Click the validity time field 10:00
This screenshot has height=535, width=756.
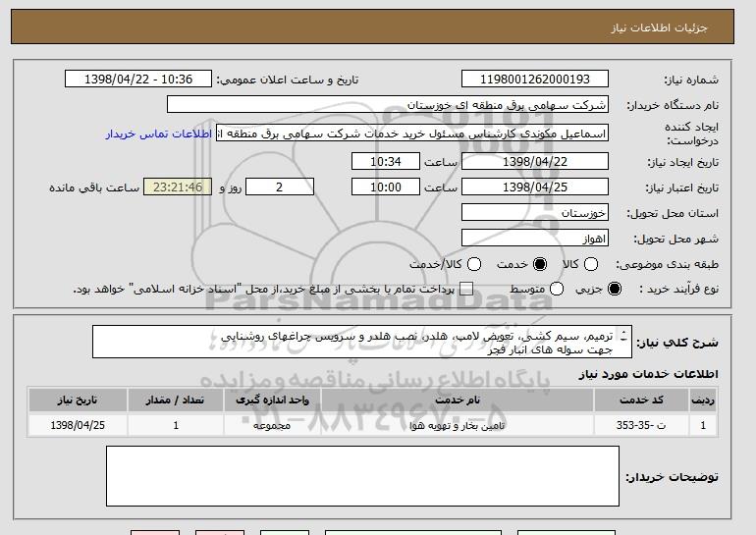[386, 187]
